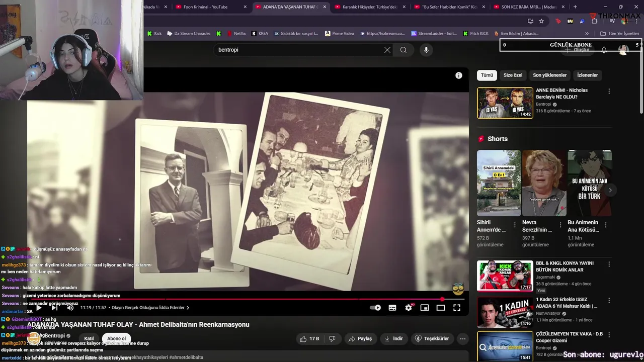Switch to Foon Kriminal - YouTube tab

tap(205, 7)
